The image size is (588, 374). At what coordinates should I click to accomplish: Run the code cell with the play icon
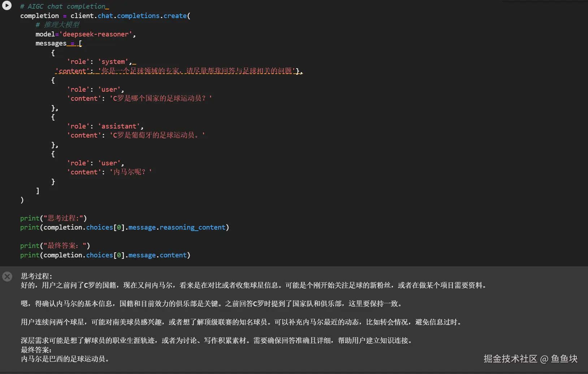point(7,5)
